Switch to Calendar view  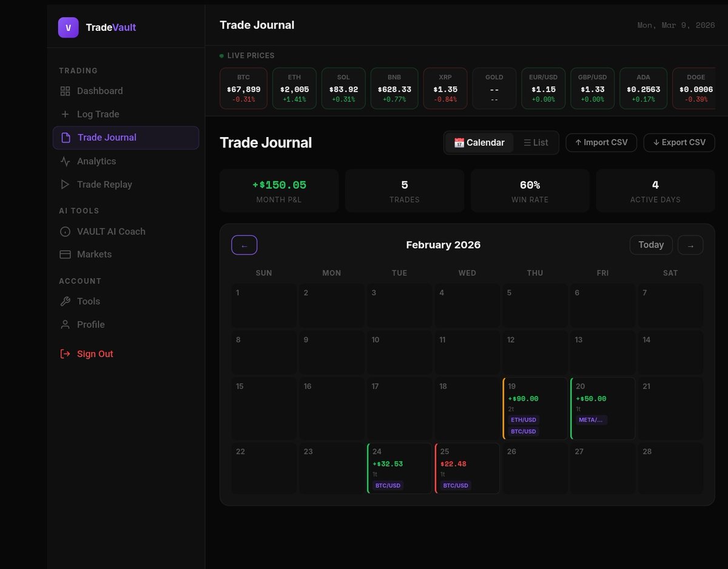click(479, 143)
